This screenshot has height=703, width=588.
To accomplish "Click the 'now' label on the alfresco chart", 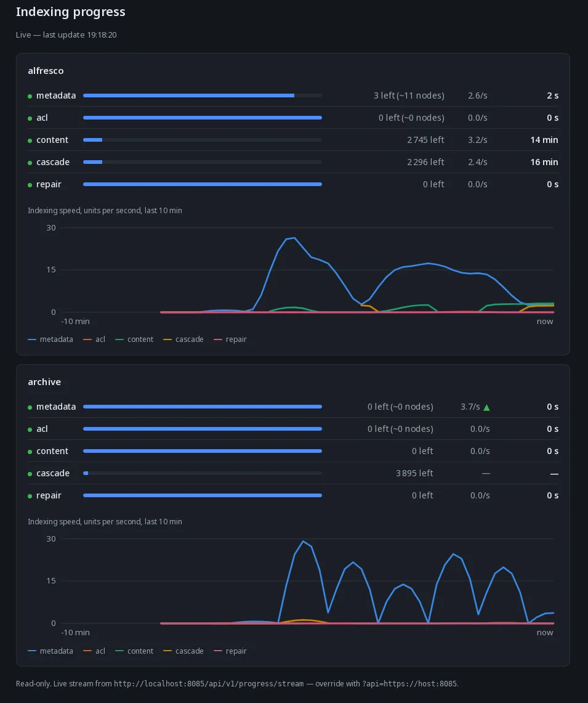I will (545, 322).
